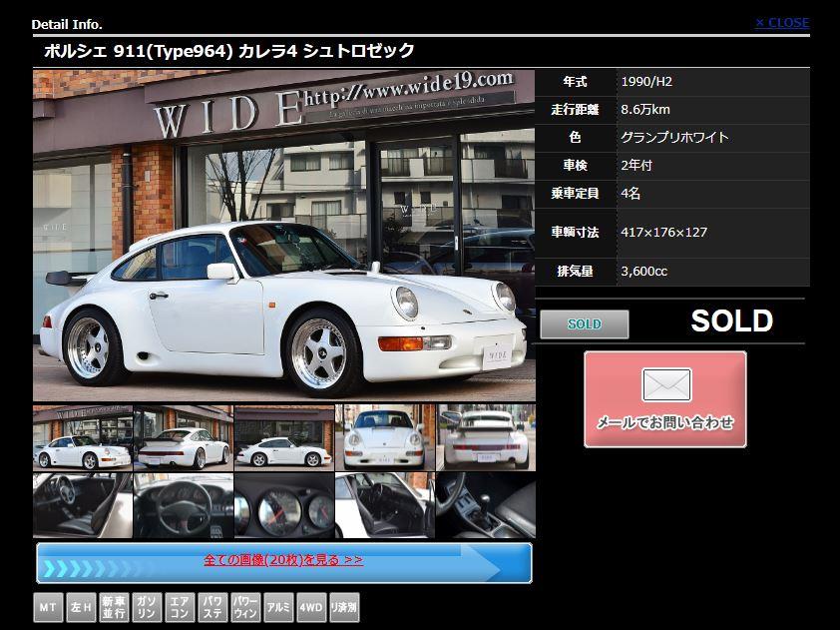Click the 4WD badge icon
The image size is (840, 630).
pos(311,607)
